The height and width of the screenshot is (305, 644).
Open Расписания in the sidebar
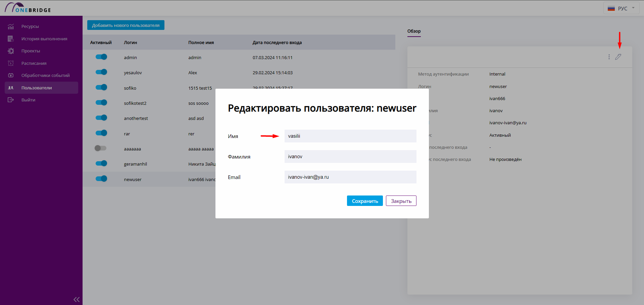pos(34,63)
